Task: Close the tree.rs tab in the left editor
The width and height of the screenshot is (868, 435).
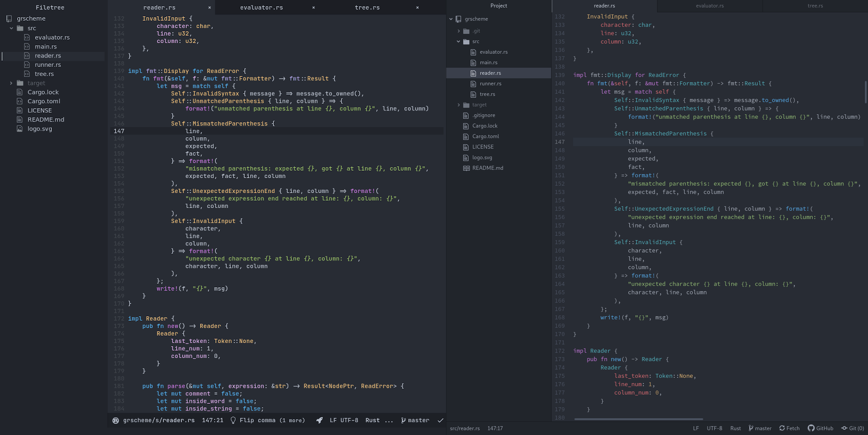Action: pos(417,7)
